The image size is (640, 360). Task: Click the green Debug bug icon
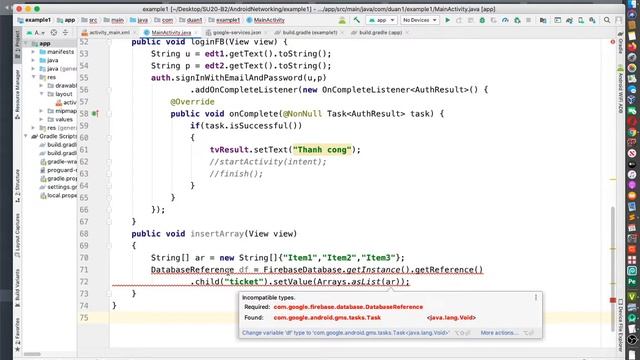click(x=482, y=20)
